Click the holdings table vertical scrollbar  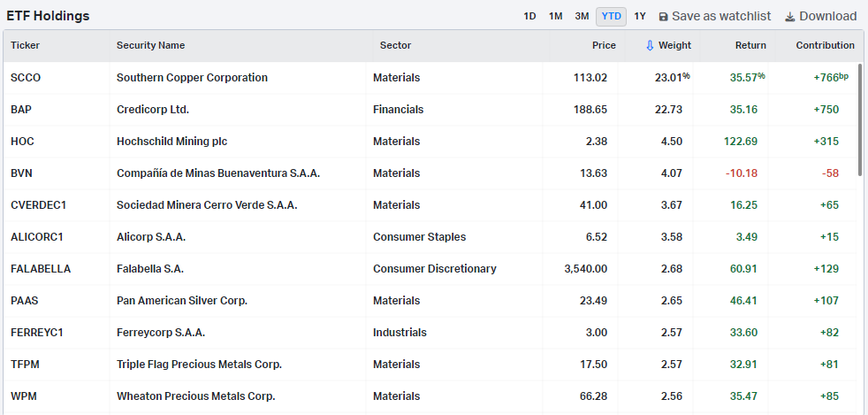pyautogui.click(x=860, y=122)
